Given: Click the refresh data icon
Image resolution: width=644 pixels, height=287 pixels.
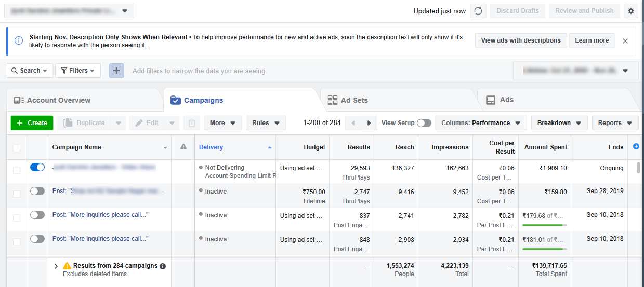Looking at the screenshot, I should [478, 11].
